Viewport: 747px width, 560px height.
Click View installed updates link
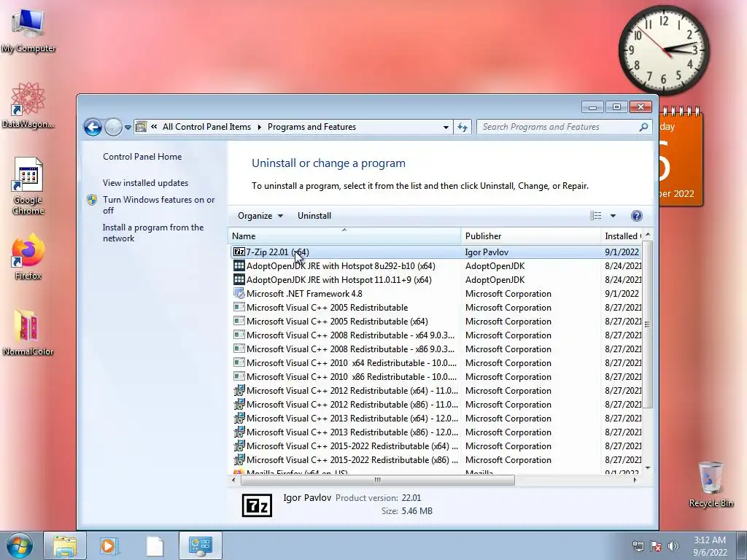[145, 183]
